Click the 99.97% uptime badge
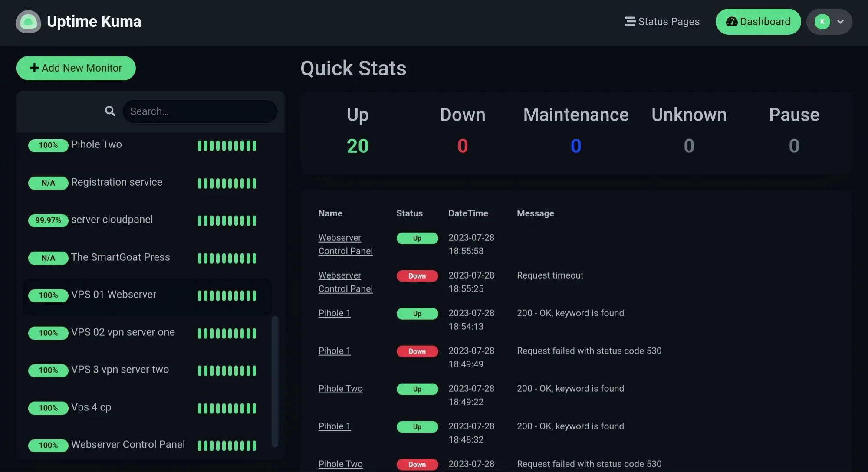The width and height of the screenshot is (868, 472). [48, 220]
